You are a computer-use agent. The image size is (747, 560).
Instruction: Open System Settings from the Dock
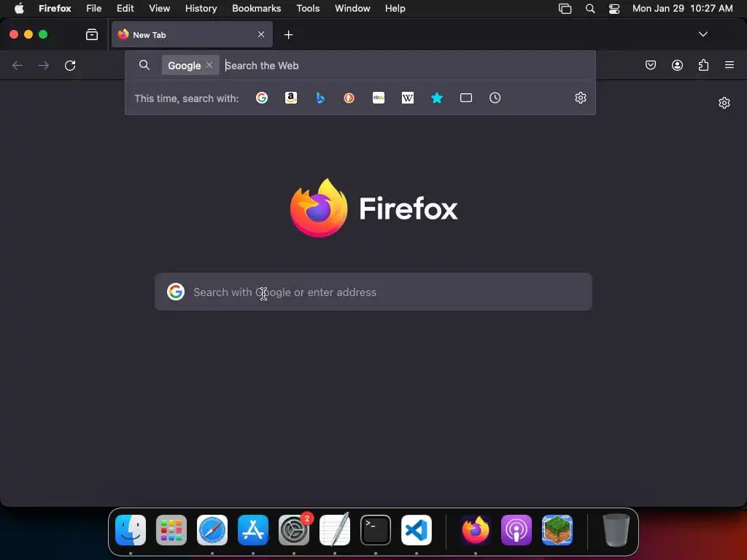point(294,530)
